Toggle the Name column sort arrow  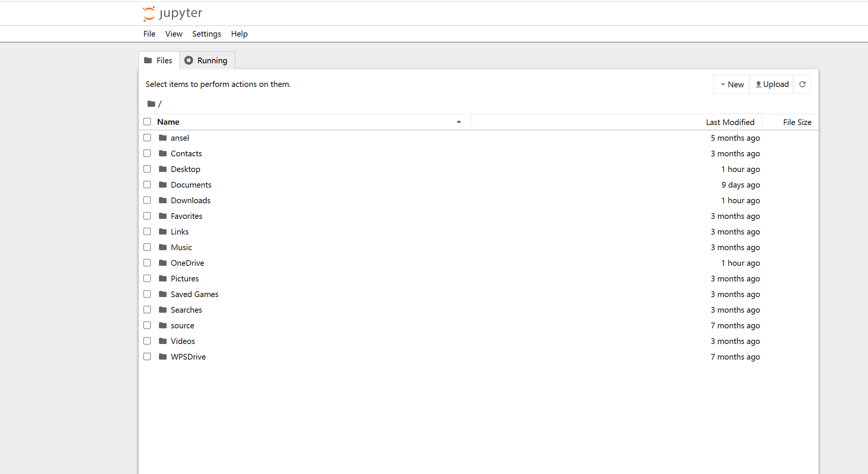[459, 121]
